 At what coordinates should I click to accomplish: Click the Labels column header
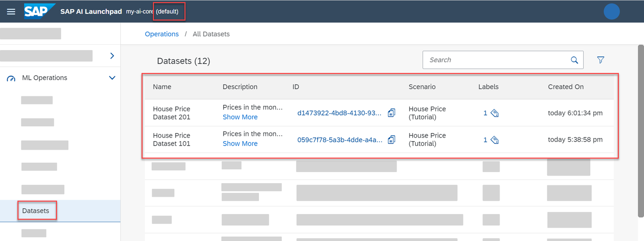pyautogui.click(x=488, y=87)
